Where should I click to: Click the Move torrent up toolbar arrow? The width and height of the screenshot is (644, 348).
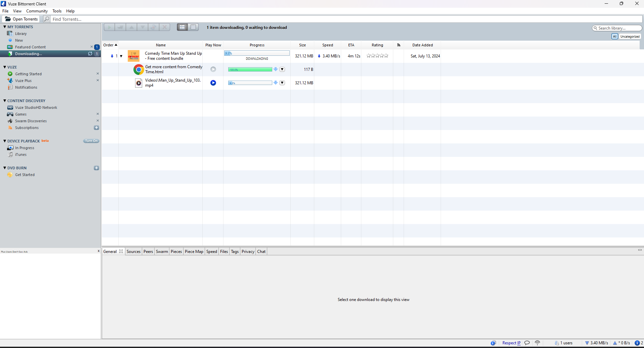(x=131, y=27)
